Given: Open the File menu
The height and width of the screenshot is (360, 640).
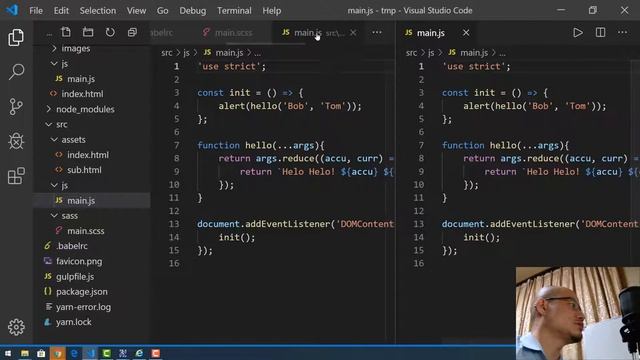Looking at the screenshot, I should point(36,11).
